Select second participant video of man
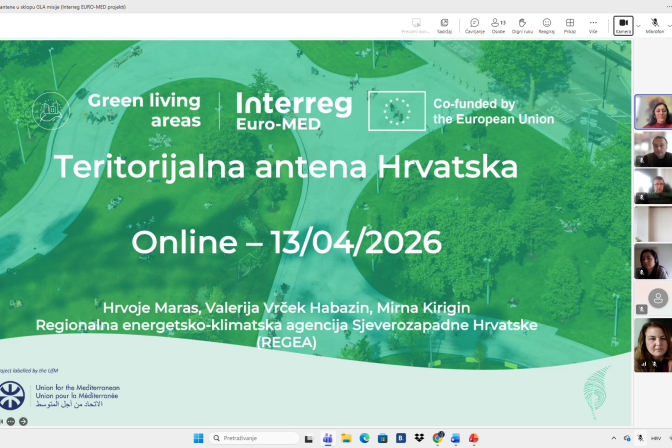This screenshot has height=448, width=672. pyautogui.click(x=653, y=149)
